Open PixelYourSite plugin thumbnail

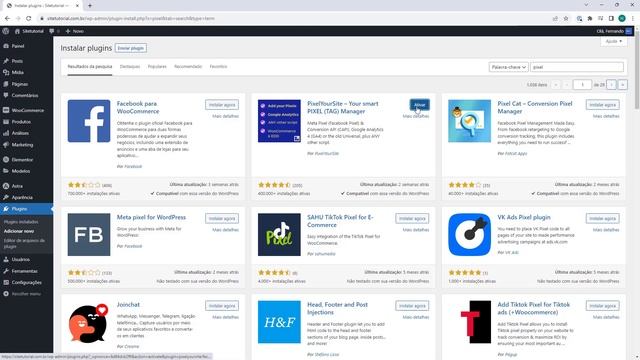pyautogui.click(x=279, y=121)
